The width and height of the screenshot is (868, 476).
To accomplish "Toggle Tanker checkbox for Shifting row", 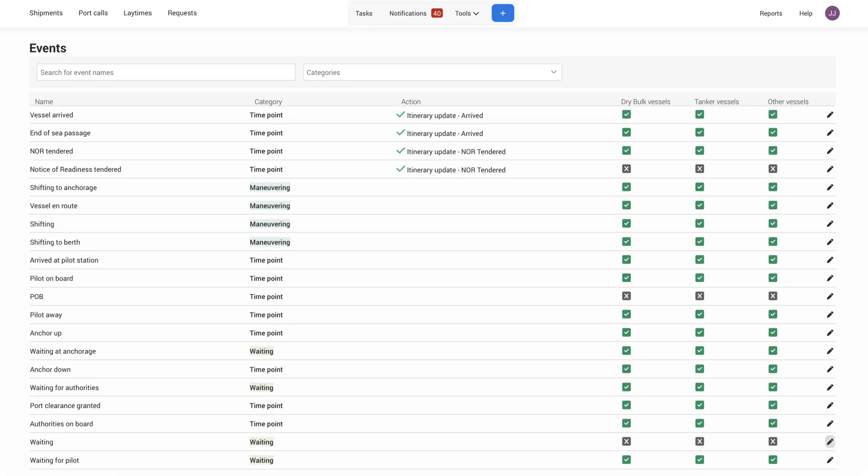I will [700, 223].
